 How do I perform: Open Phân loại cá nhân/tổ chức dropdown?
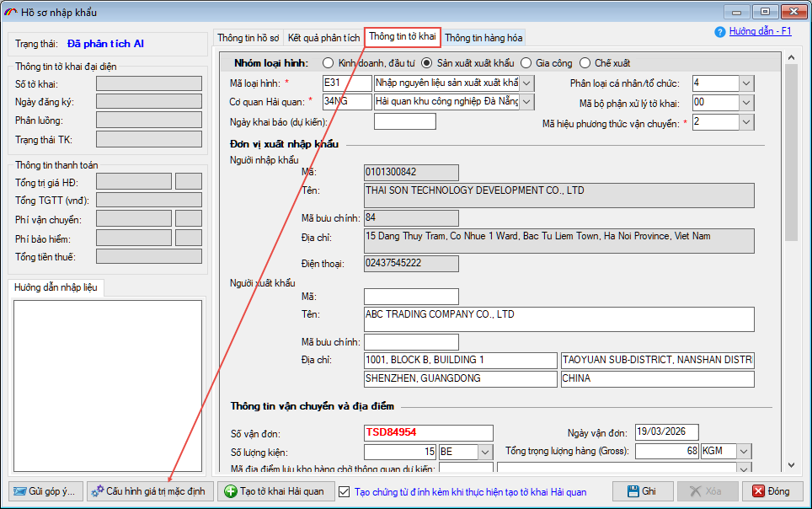pos(745,83)
